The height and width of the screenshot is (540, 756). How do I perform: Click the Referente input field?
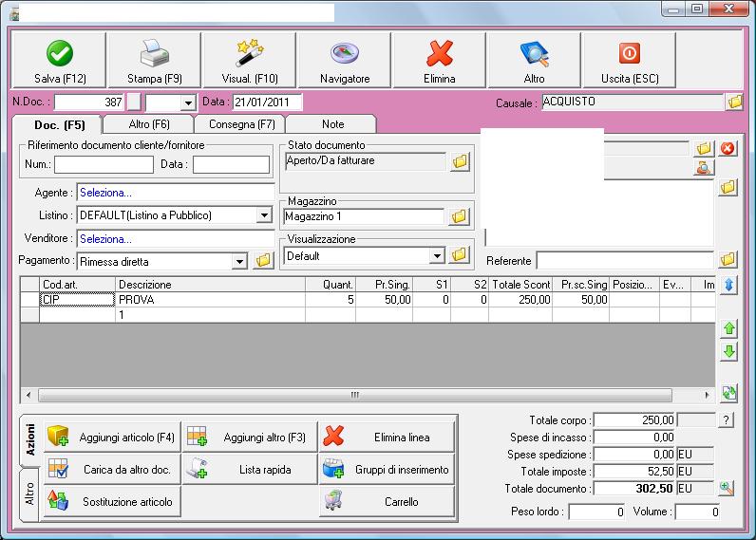tap(624, 260)
